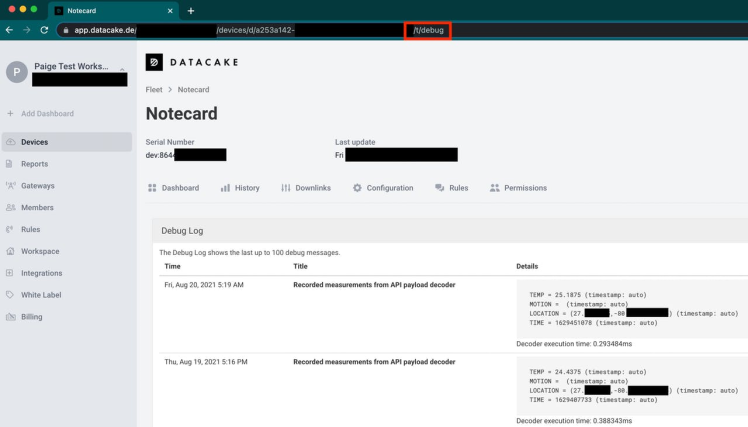
Task: Click the White Label tag icon
Action: (x=10, y=295)
